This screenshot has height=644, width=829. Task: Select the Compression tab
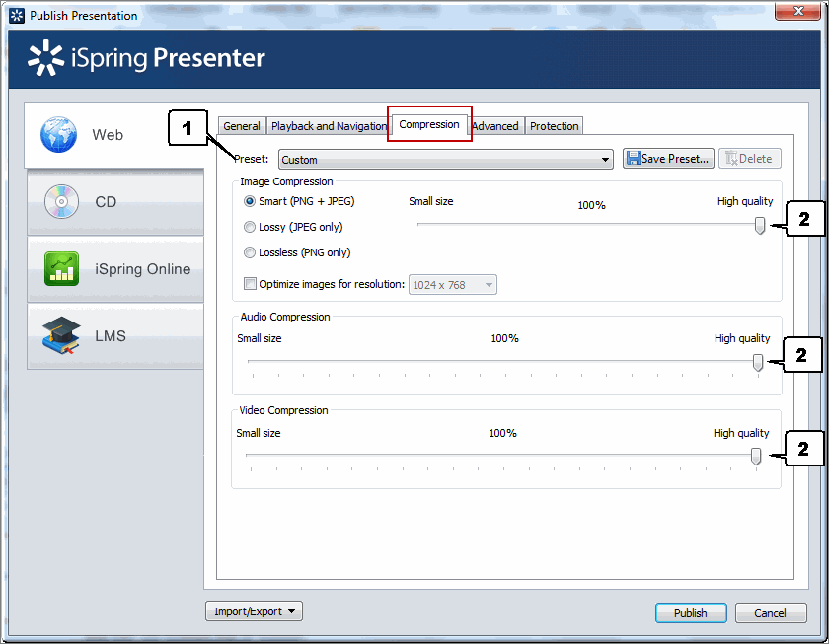[x=429, y=124]
